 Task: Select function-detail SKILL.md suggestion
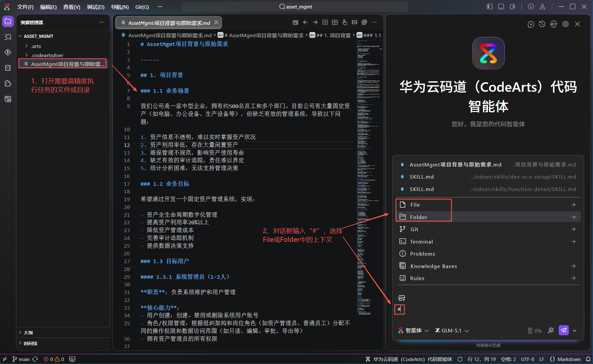488,189
